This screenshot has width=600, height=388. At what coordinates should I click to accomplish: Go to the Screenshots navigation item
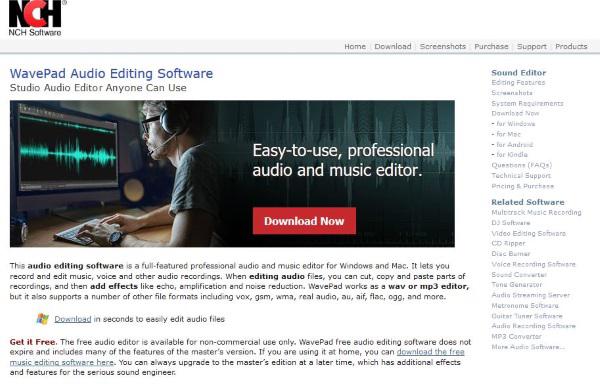443,46
